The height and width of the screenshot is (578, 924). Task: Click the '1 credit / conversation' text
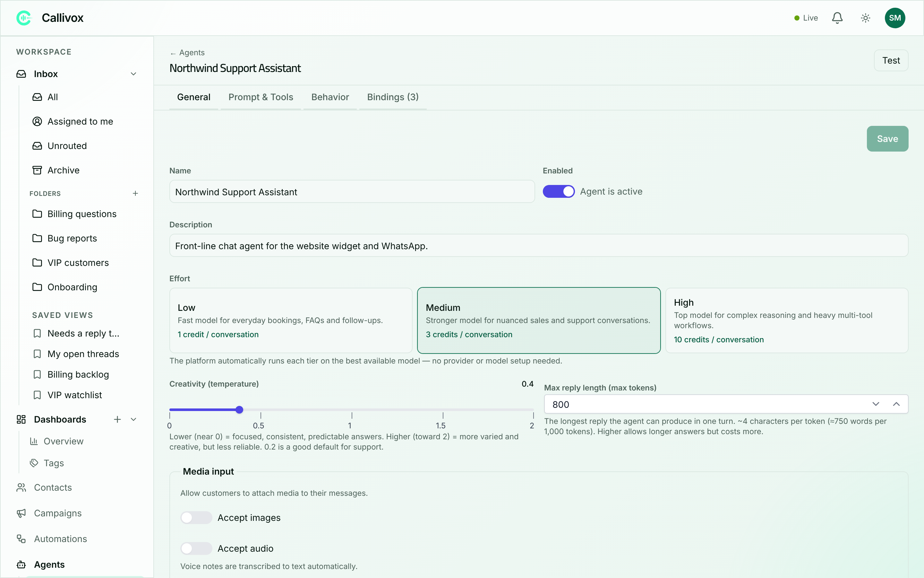click(218, 335)
